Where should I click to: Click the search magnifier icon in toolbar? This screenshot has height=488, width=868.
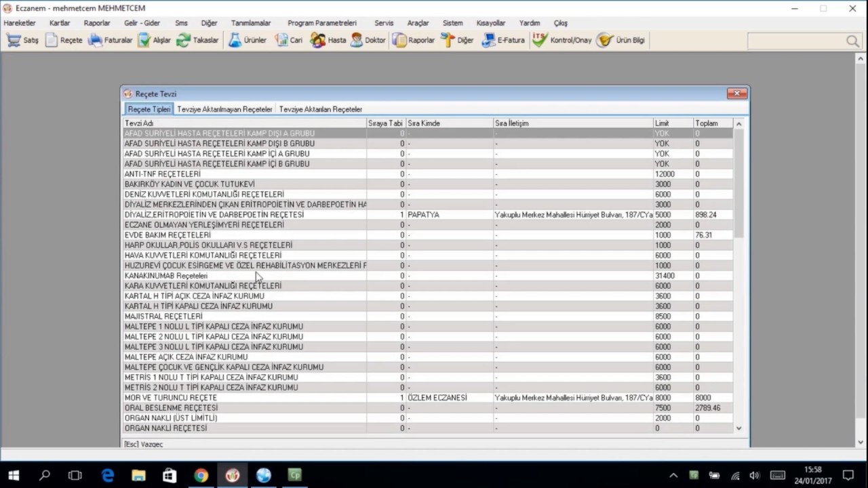pyautogui.click(x=852, y=41)
